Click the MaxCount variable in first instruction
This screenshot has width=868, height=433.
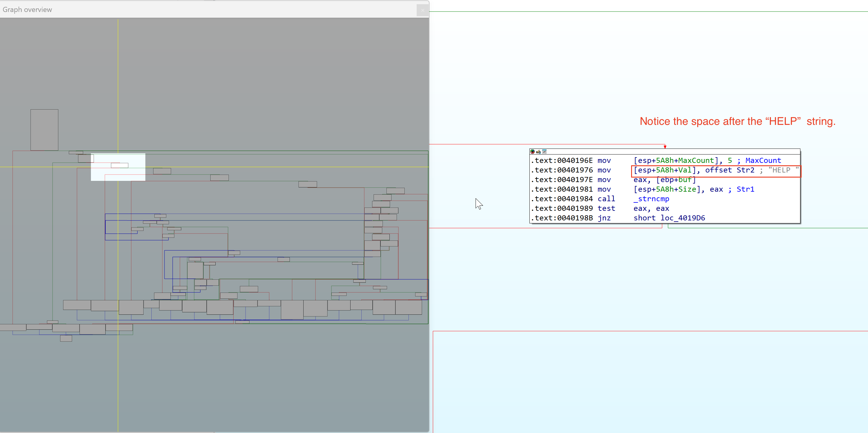[x=696, y=161]
